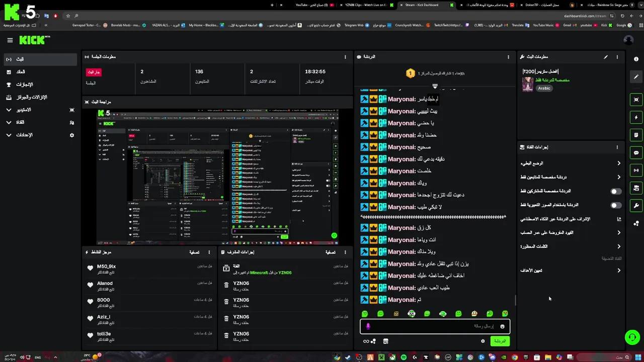Expand banned words settings
The image size is (644, 362).
(571, 246)
